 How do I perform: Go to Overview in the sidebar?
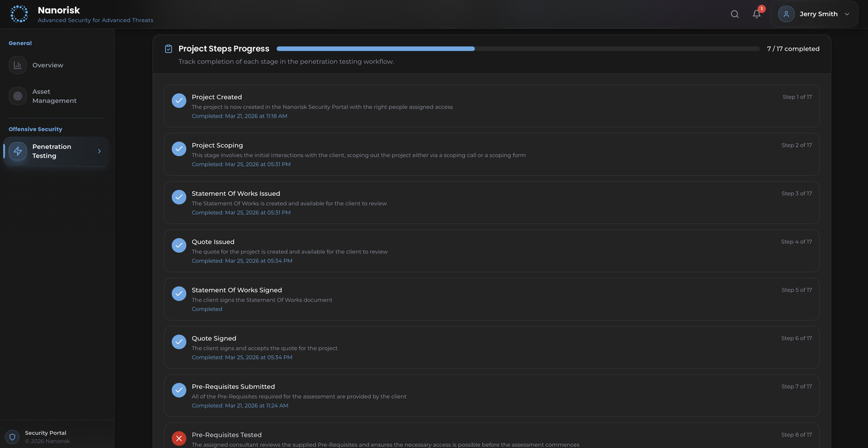pyautogui.click(x=48, y=65)
